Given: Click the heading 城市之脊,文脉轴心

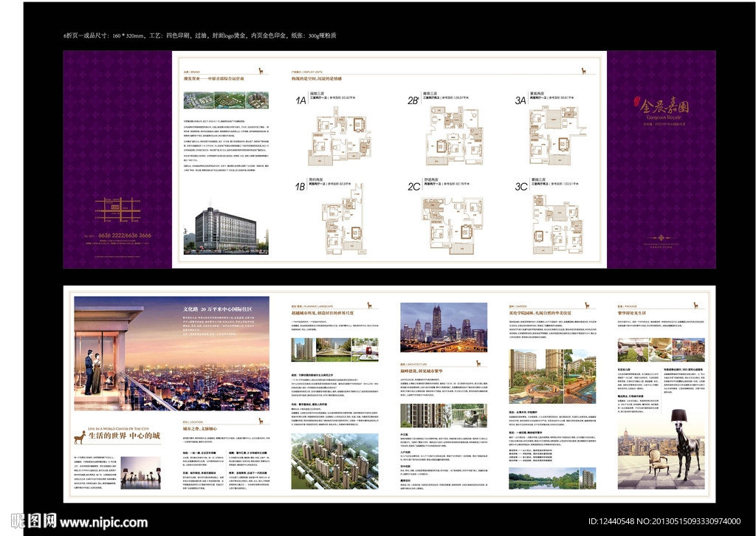Looking at the screenshot, I should [x=199, y=428].
